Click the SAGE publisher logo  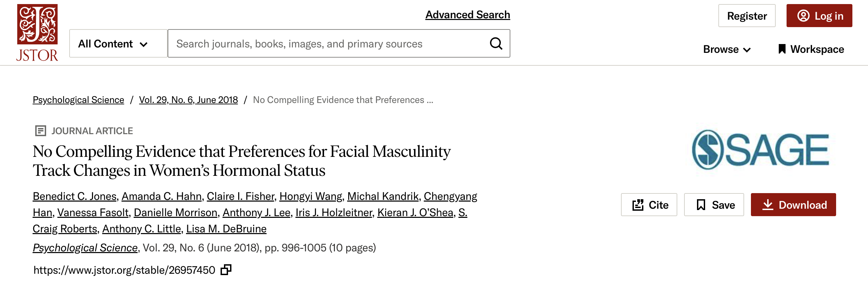[x=760, y=150]
